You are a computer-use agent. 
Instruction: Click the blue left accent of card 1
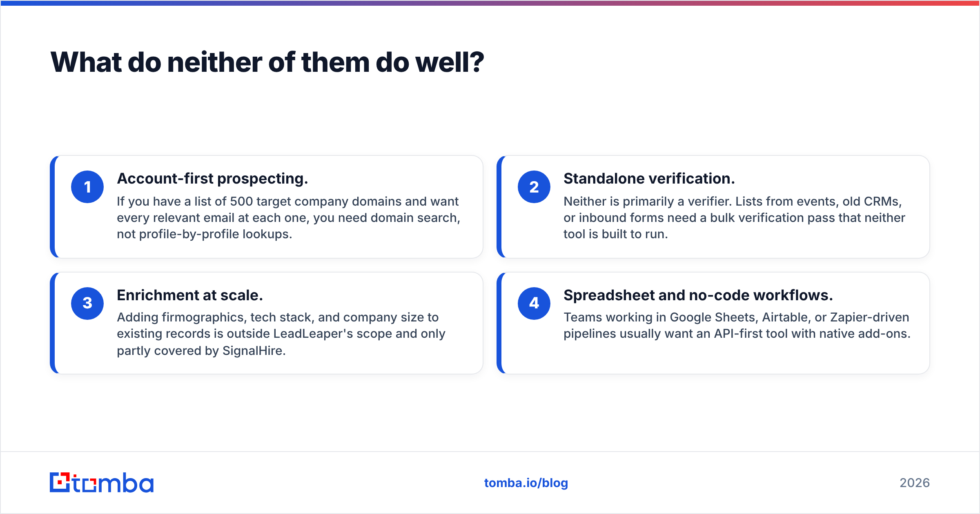(x=52, y=207)
